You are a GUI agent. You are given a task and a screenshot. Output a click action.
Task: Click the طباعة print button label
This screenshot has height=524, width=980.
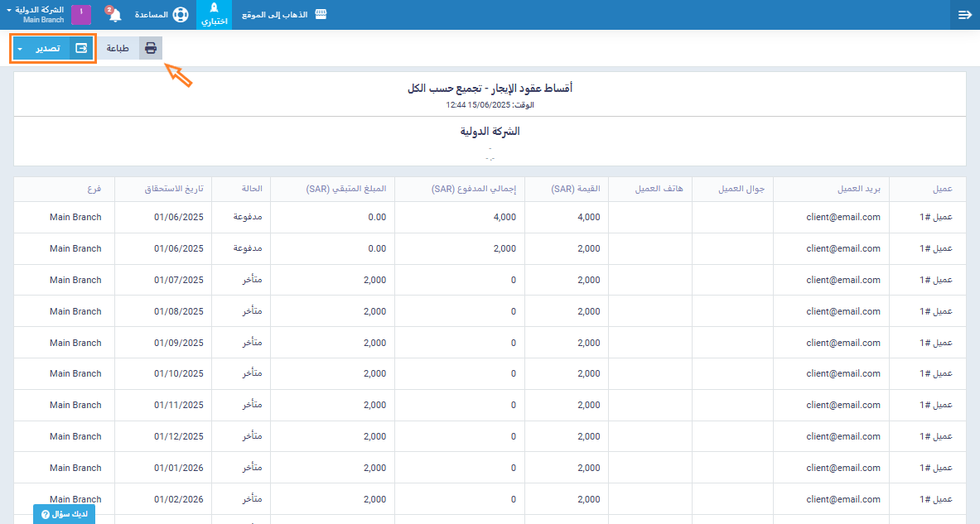(x=118, y=48)
